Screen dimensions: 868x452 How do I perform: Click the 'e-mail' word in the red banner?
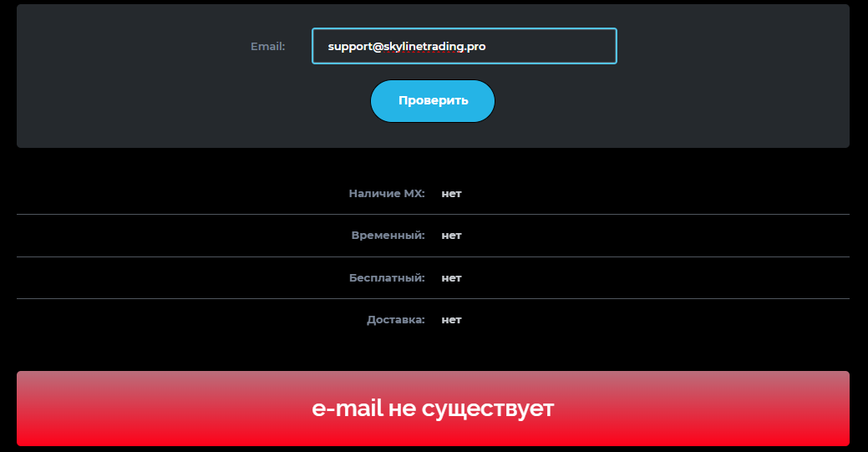348,409
